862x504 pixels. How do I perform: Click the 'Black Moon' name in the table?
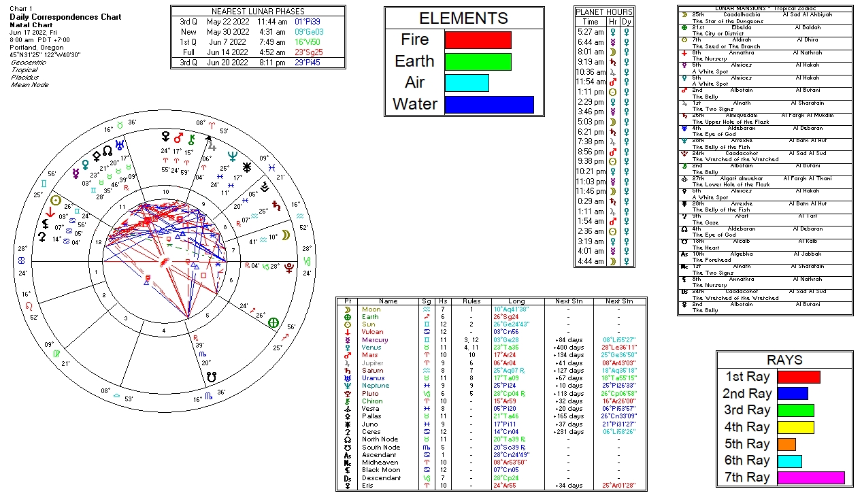pos(380,470)
